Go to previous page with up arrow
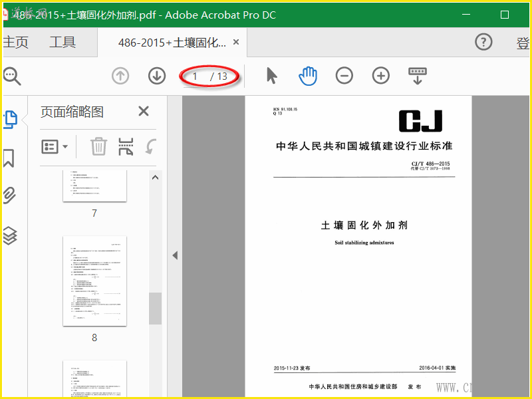 [120, 76]
